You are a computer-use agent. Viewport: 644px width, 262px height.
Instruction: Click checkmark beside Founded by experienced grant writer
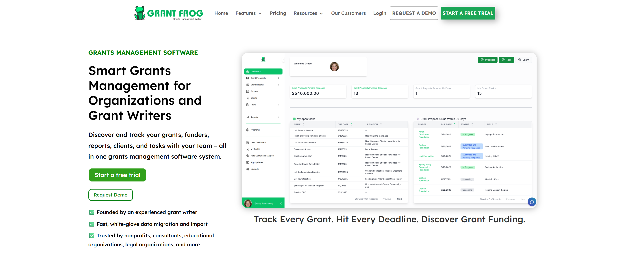pos(92,212)
